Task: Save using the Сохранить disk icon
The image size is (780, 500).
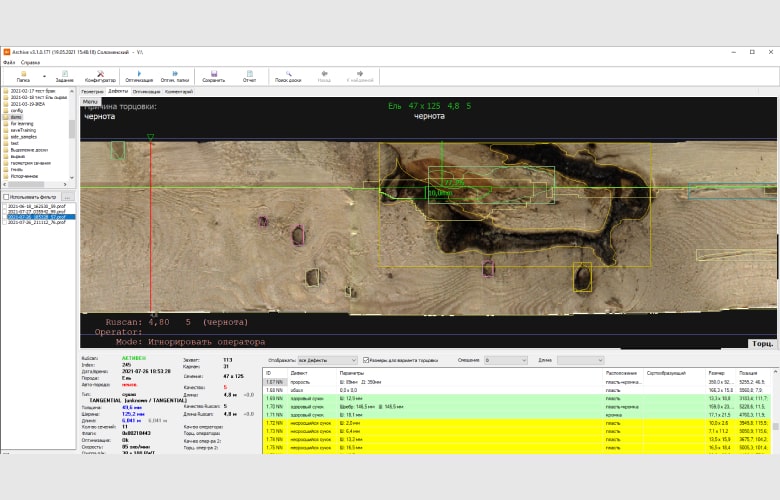Action: pyautogui.click(x=213, y=76)
